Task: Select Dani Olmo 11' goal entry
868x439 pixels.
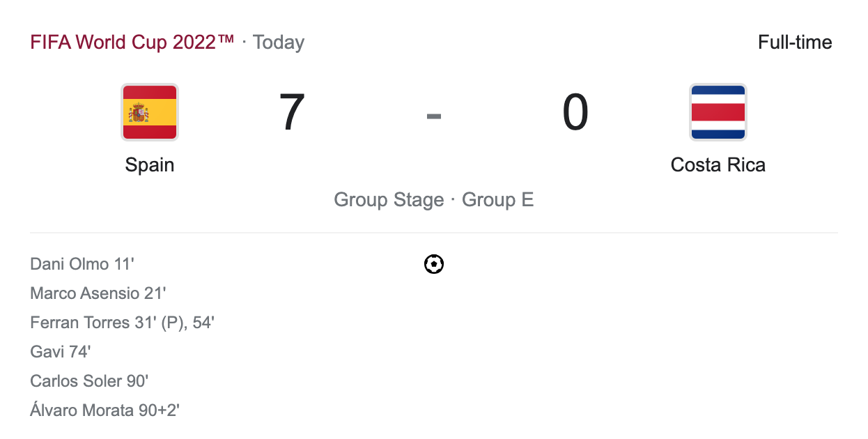Action: tap(82, 264)
